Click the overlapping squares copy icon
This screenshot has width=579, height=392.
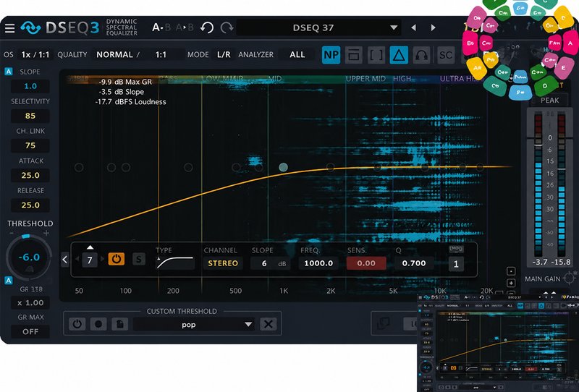[384, 324]
